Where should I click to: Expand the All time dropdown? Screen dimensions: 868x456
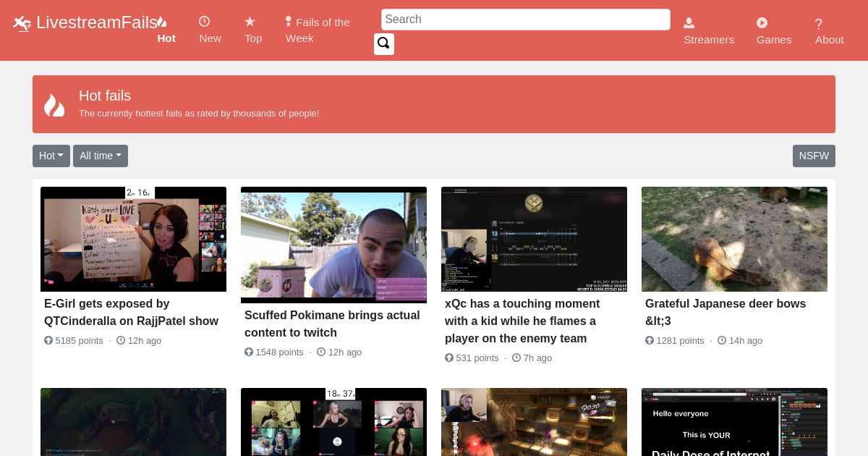pyautogui.click(x=101, y=156)
